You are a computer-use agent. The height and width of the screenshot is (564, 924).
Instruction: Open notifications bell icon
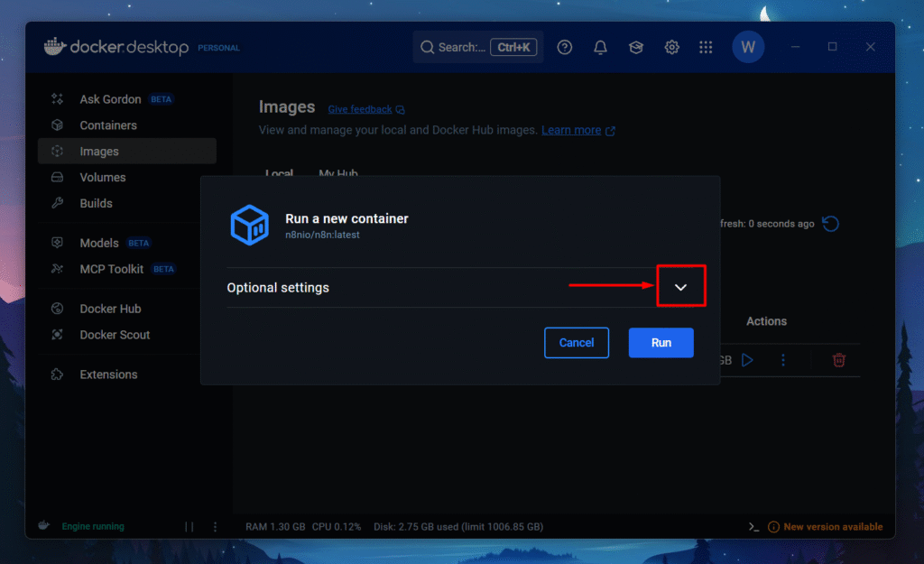click(600, 48)
